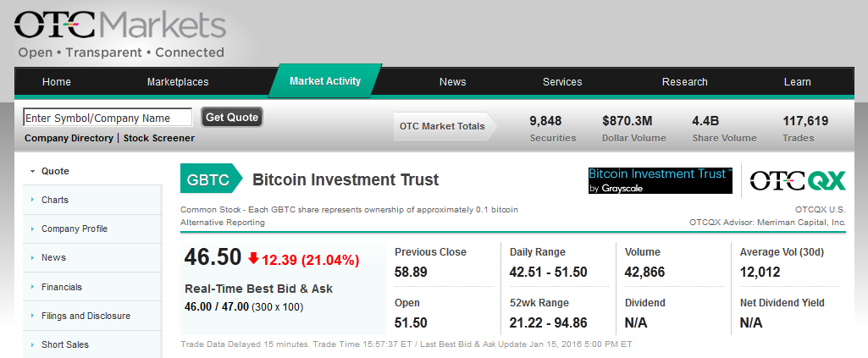This screenshot has height=358, width=868.
Task: Click the red down arrow price indicator
Action: point(254,258)
